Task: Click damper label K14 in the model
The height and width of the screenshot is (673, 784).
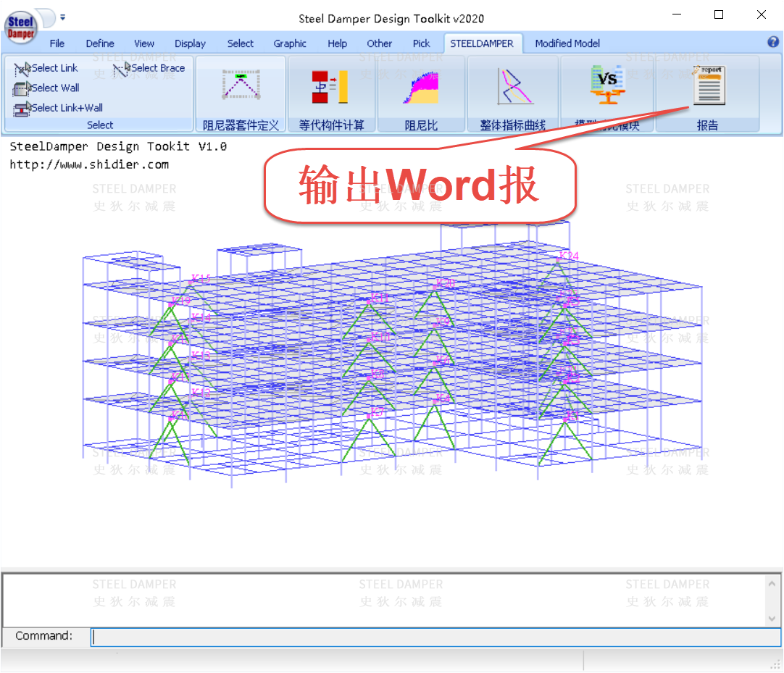Action: pyautogui.click(x=201, y=317)
